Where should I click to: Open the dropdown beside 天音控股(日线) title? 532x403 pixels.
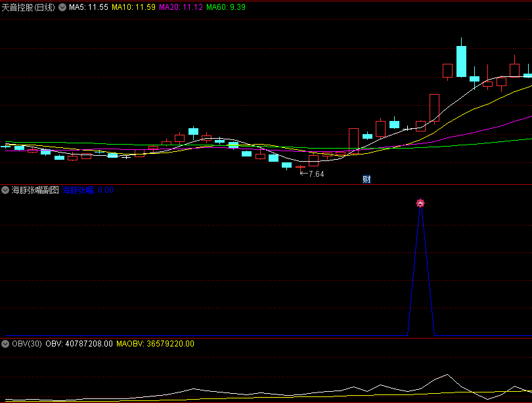(x=62, y=7)
